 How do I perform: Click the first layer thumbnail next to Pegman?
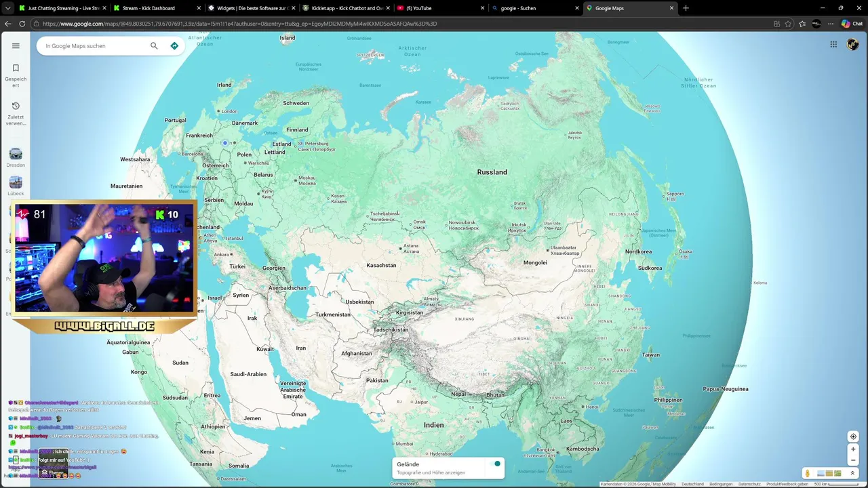[821, 473]
